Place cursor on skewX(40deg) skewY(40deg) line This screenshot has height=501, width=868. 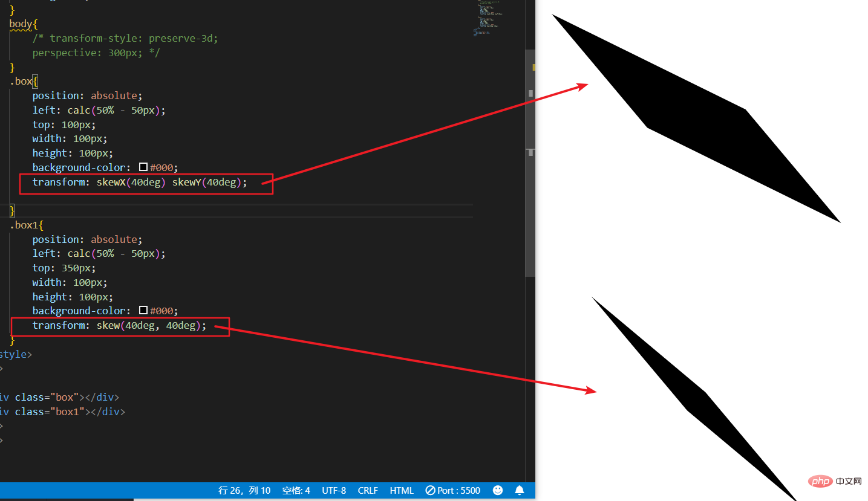coord(140,182)
